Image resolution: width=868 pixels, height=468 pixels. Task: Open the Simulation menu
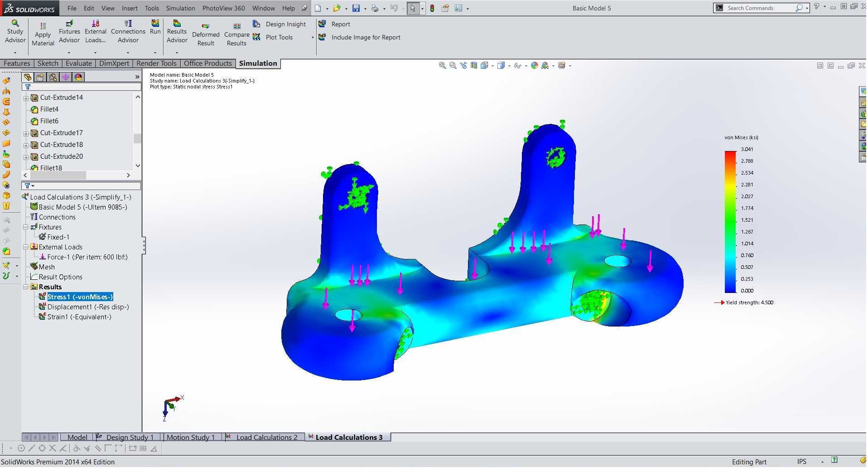click(180, 8)
